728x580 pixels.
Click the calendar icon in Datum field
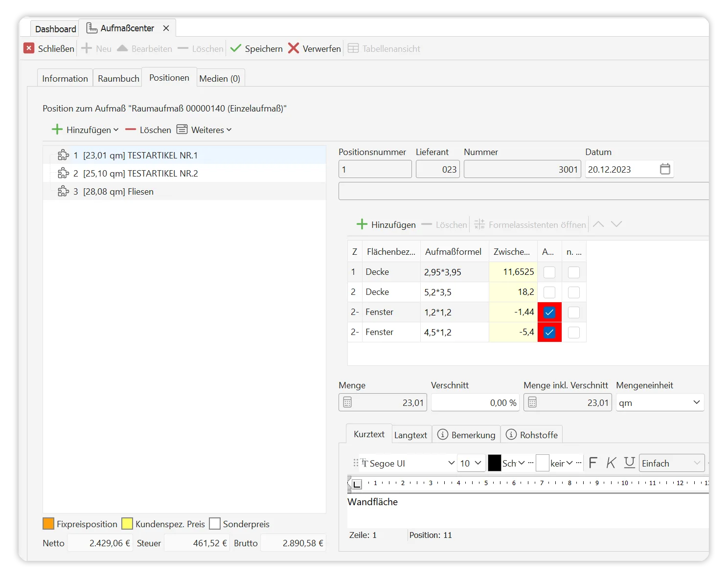tap(665, 169)
